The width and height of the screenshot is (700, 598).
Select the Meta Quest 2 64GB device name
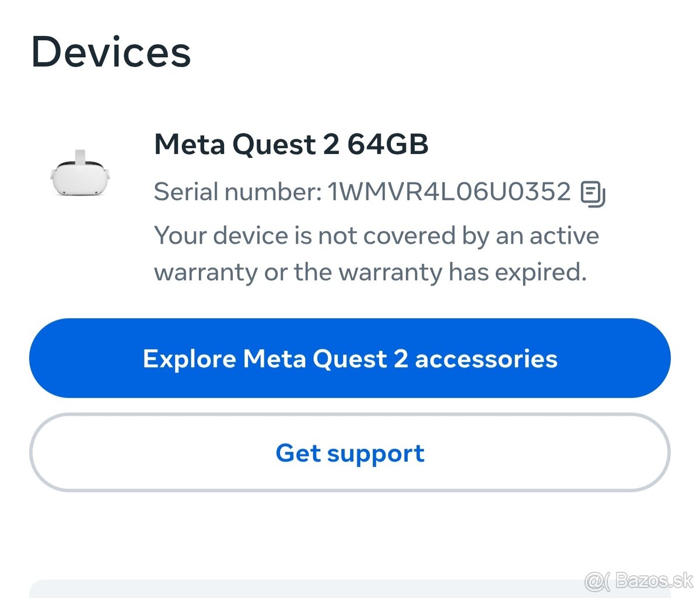[291, 145]
